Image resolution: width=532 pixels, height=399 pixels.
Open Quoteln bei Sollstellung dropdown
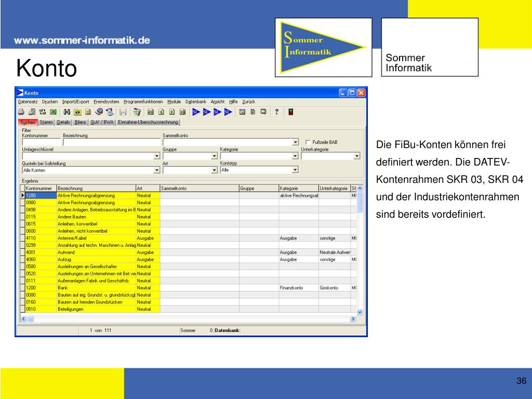pyautogui.click(x=157, y=170)
